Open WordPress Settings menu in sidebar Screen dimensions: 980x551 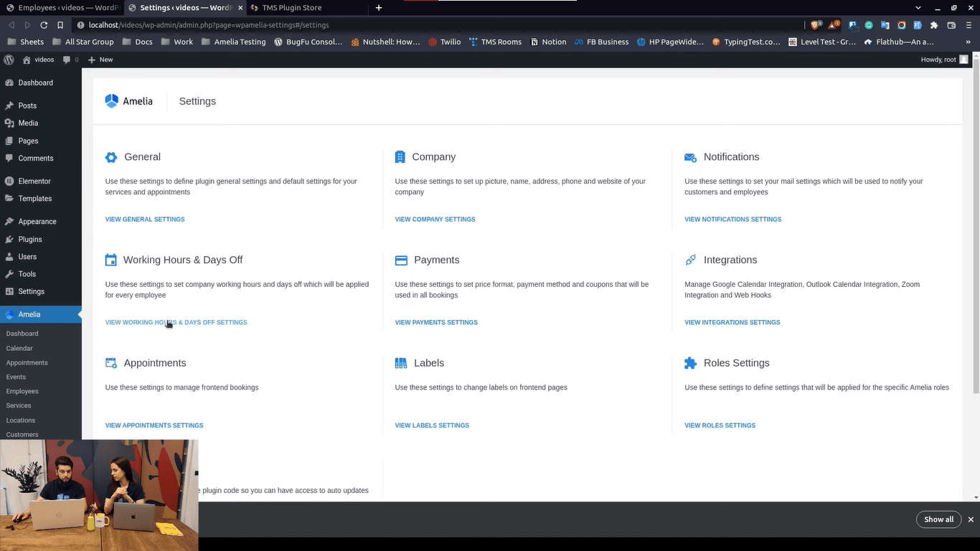(x=31, y=291)
